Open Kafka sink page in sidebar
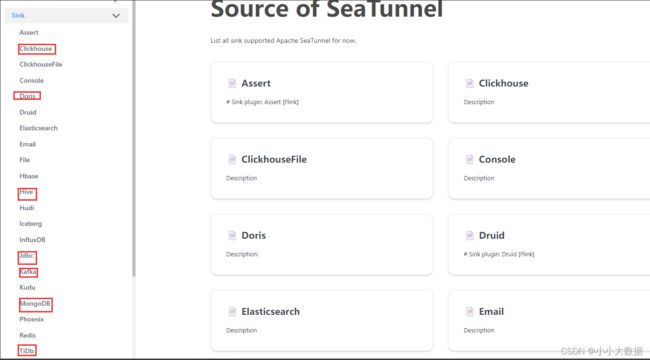 [28, 272]
